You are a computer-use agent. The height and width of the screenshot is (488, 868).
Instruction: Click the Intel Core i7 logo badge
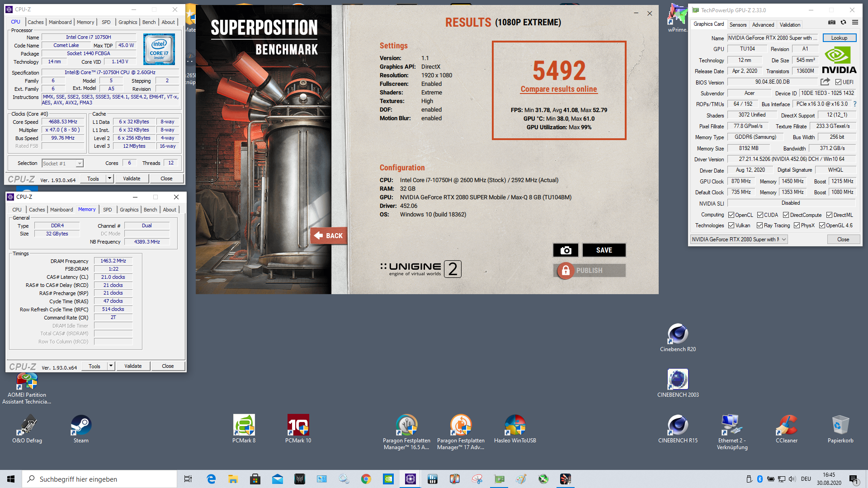[159, 49]
